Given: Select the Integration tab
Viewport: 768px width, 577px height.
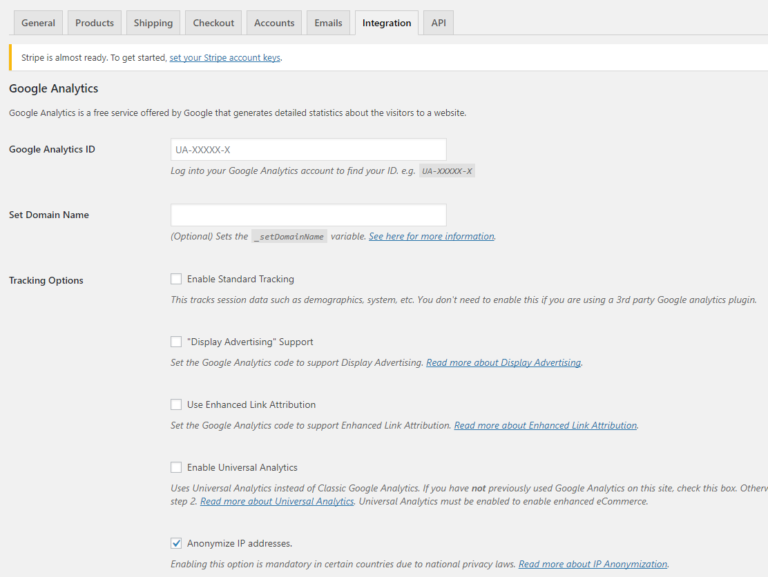Looking at the screenshot, I should coord(387,23).
